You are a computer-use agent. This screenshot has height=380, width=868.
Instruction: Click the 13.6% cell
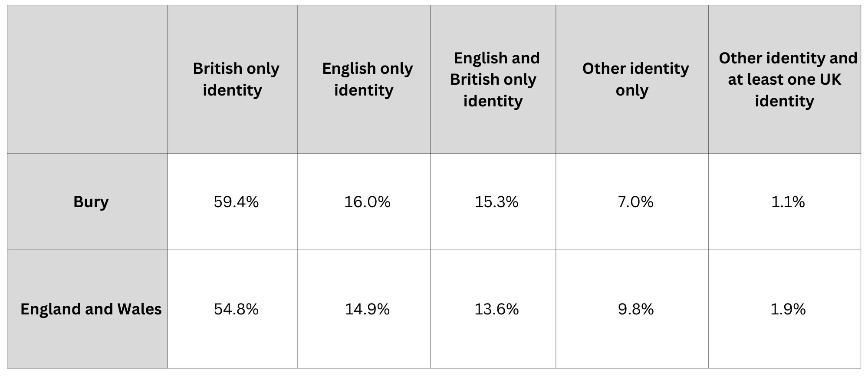pyautogui.click(x=493, y=309)
